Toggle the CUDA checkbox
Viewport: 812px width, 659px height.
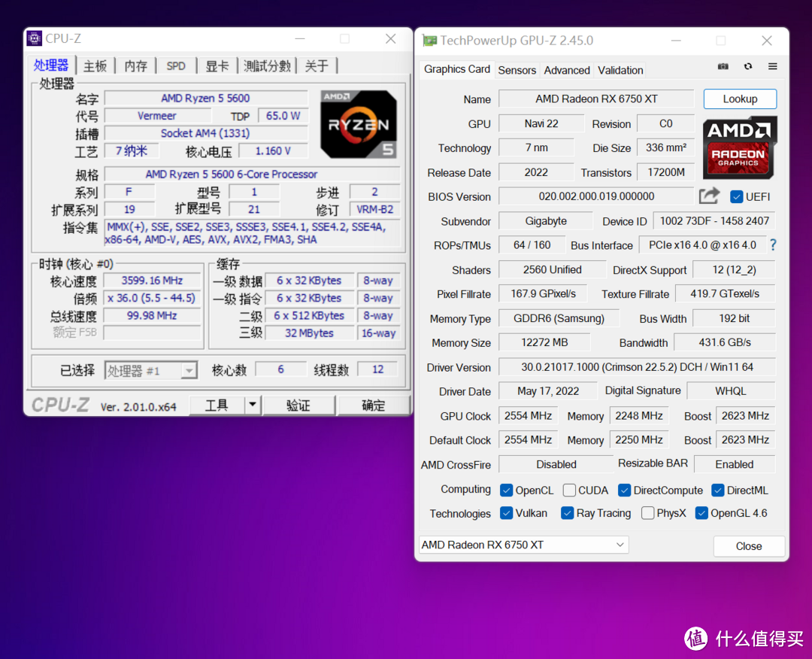tap(569, 490)
